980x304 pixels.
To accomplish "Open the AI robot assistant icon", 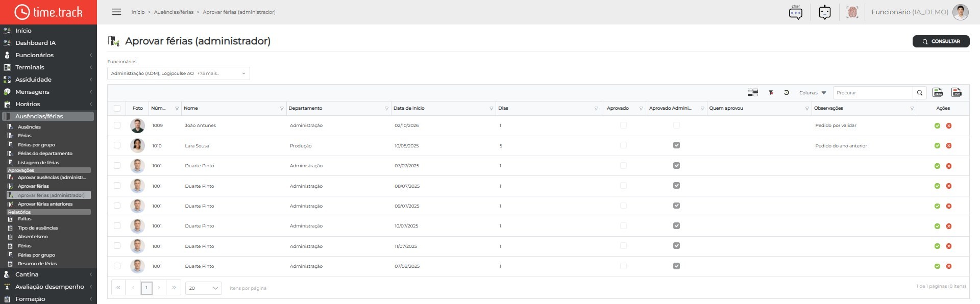I will point(825,12).
